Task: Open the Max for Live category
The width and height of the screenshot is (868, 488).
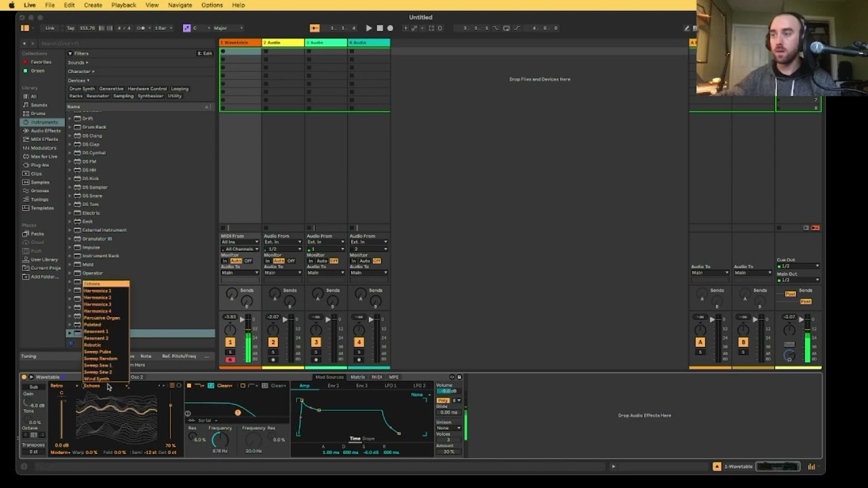Action: coord(44,156)
